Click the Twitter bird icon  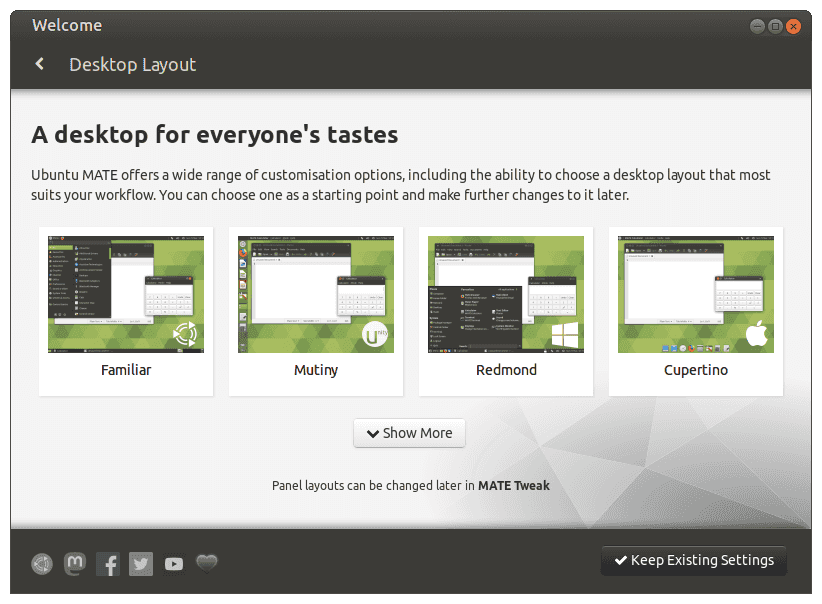click(x=140, y=563)
